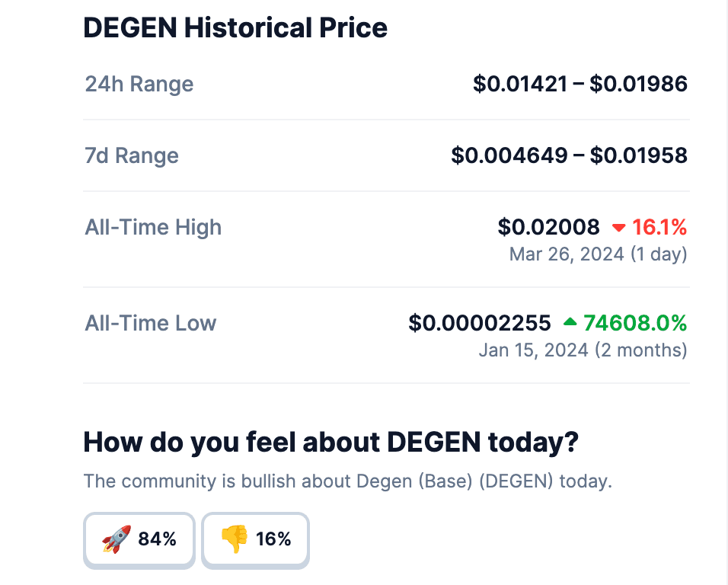The width and height of the screenshot is (728, 585).
Task: Click the green 74608.0% change figure
Action: 635,323
